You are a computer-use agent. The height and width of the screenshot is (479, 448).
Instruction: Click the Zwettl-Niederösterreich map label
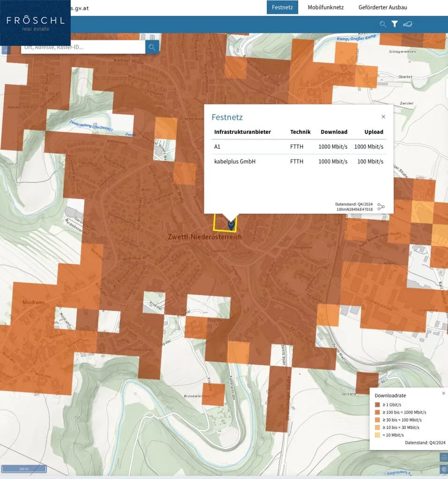point(205,237)
